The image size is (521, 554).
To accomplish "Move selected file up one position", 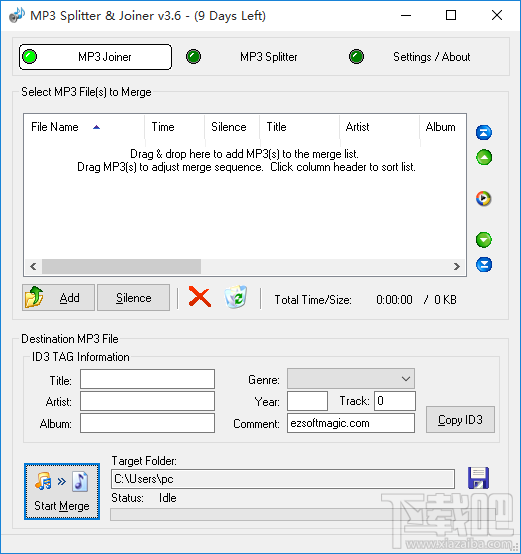I will pyautogui.click(x=484, y=157).
